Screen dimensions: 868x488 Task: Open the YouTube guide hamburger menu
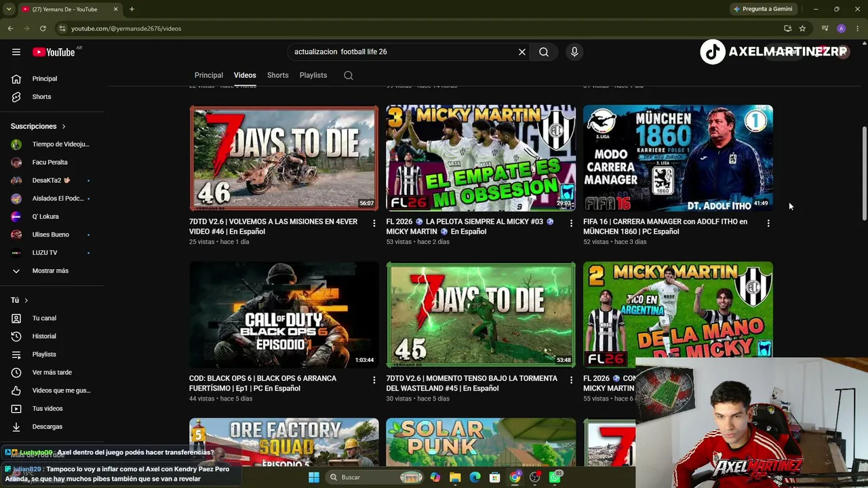tap(16, 52)
